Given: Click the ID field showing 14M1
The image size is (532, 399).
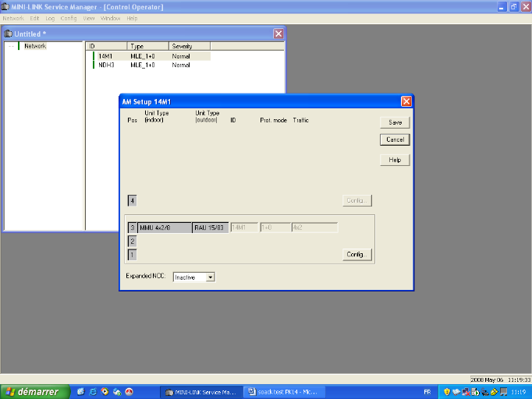Looking at the screenshot, I should 244,228.
